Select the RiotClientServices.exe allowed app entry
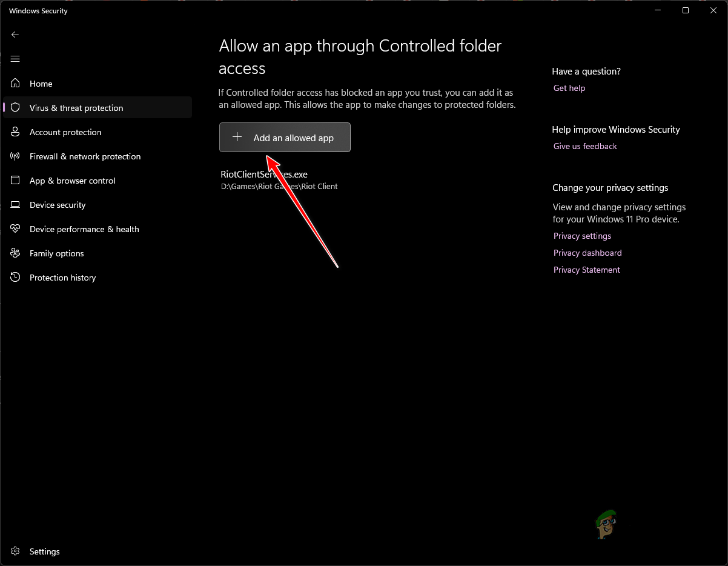Screen dimensions: 728x566 pyautogui.click(x=263, y=174)
